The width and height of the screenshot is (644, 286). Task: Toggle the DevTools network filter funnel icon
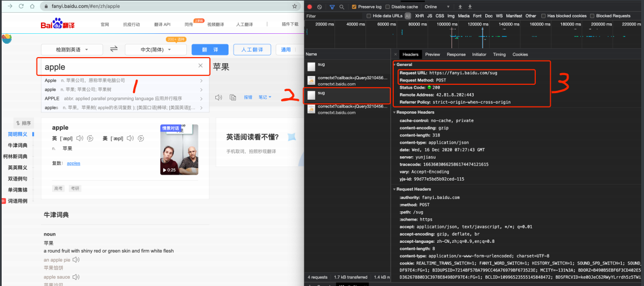332,7
